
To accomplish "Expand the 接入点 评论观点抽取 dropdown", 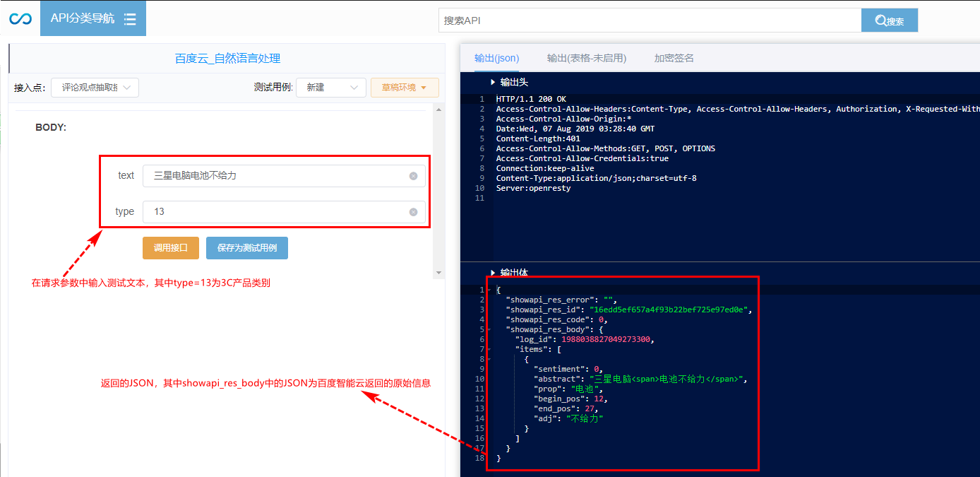I will 95,88.
